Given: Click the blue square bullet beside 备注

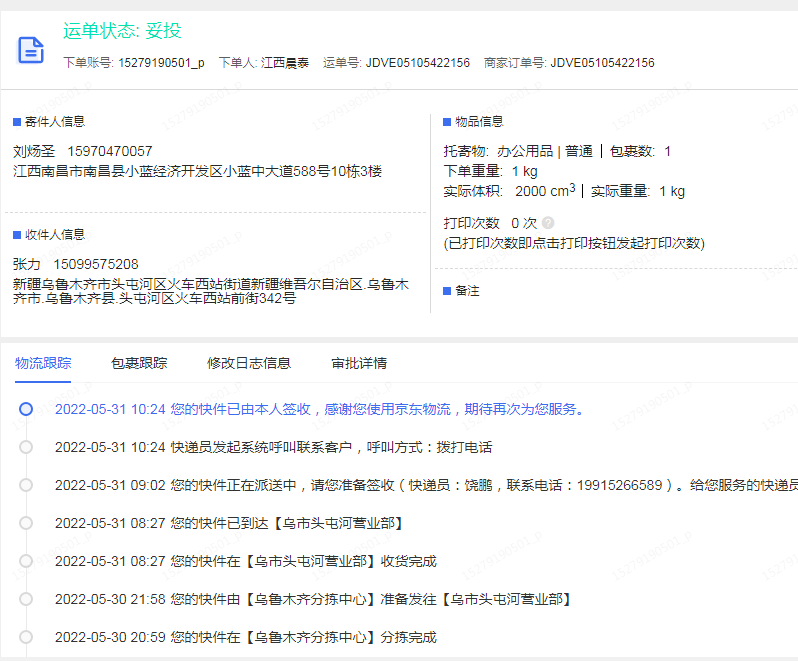Looking at the screenshot, I should [447, 291].
